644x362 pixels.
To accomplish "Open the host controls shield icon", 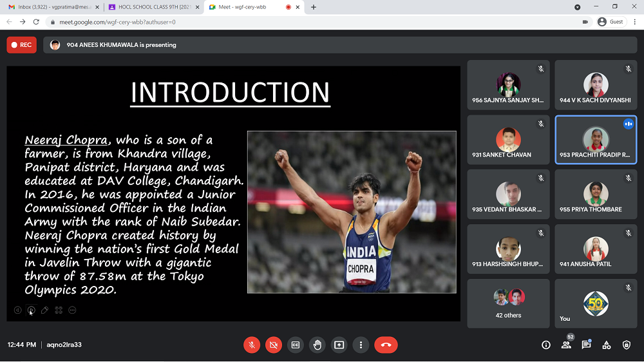I will pos(626,345).
